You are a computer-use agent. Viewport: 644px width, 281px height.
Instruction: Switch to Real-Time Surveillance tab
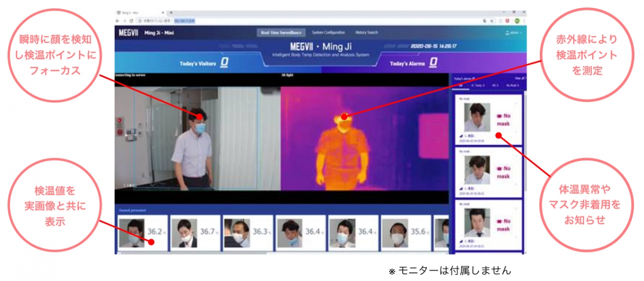(x=281, y=33)
